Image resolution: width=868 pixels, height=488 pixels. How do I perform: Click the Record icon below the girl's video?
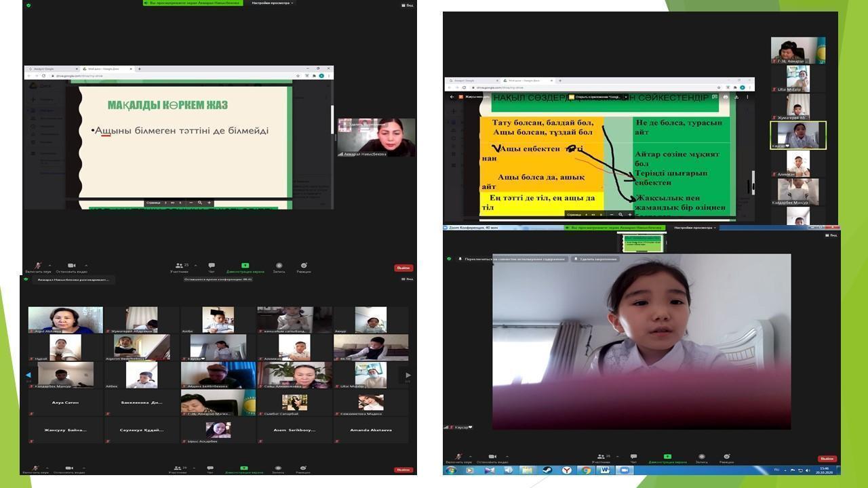(x=701, y=457)
